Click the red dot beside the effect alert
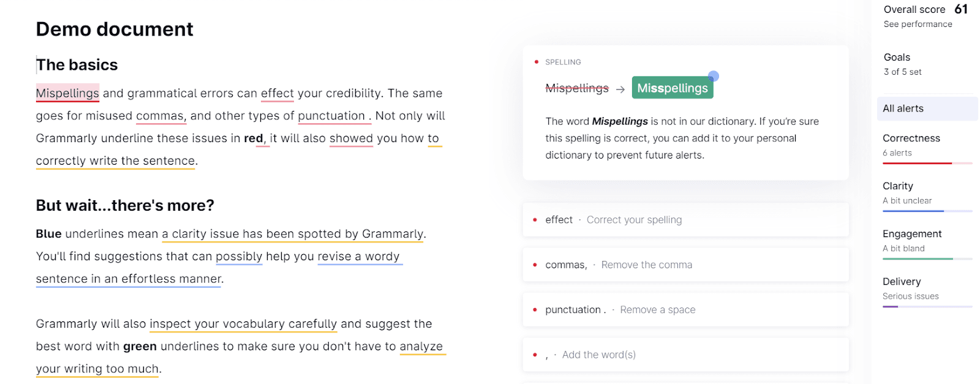This screenshot has width=980, height=384. pyautogui.click(x=534, y=219)
